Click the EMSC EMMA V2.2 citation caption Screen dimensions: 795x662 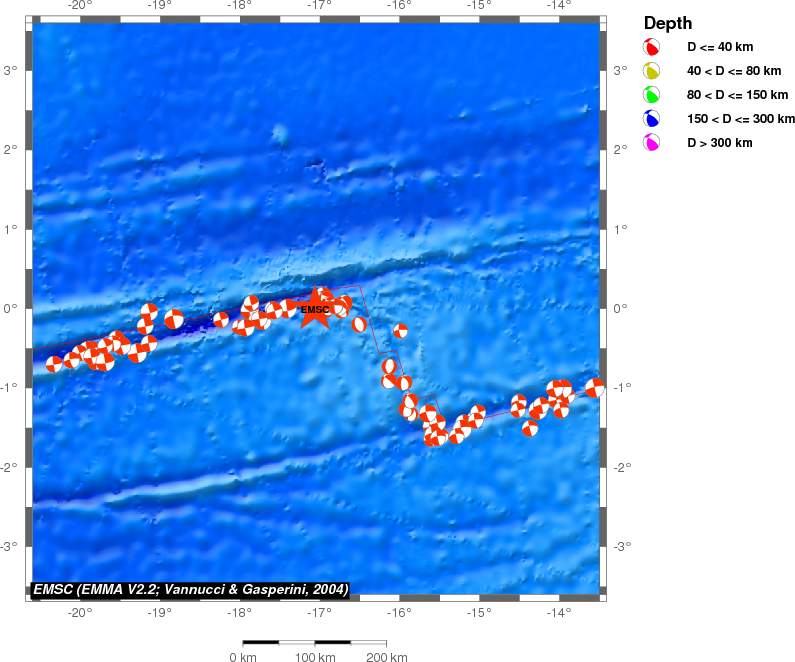click(191, 590)
